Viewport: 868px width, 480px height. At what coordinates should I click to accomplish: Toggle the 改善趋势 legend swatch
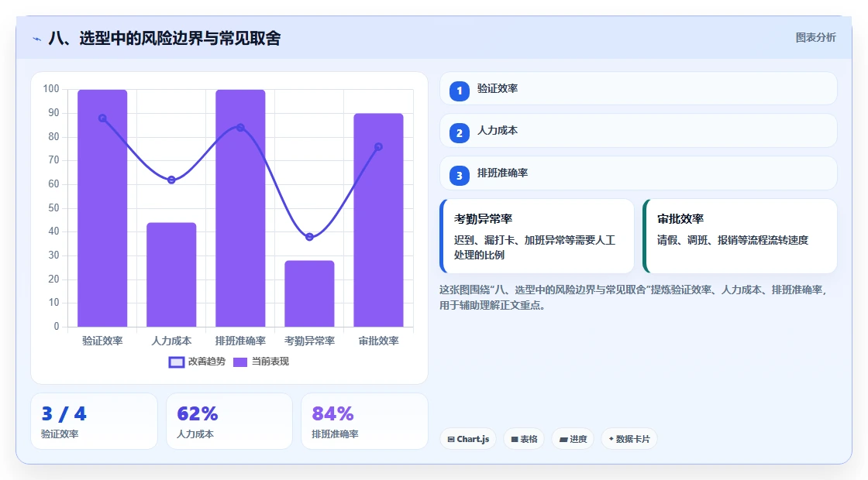tap(176, 362)
